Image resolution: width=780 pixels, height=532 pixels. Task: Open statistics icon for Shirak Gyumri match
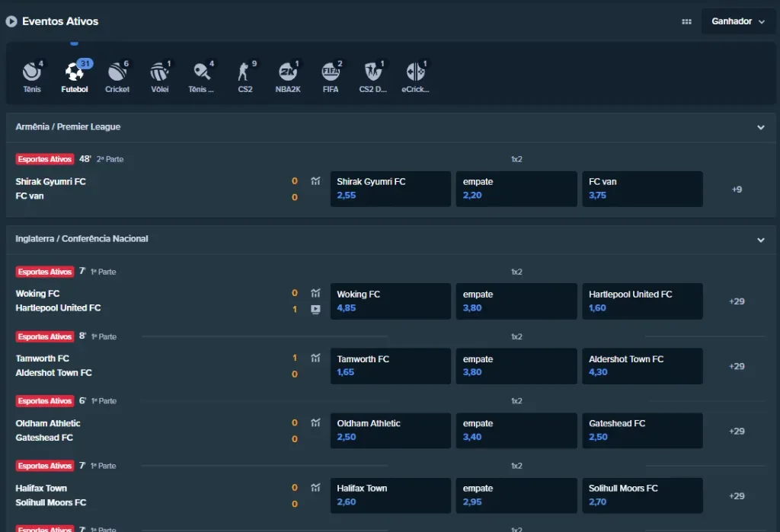pos(315,181)
